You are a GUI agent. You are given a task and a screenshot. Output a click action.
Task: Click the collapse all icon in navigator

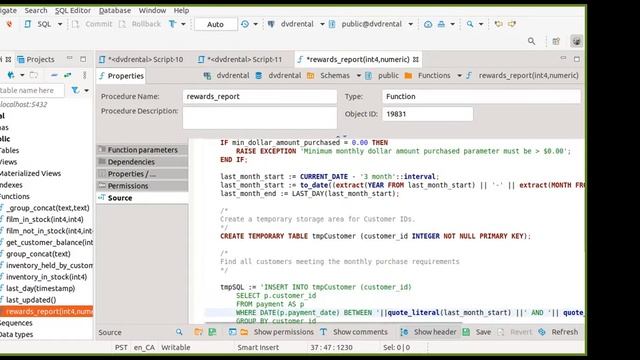(x=54, y=75)
